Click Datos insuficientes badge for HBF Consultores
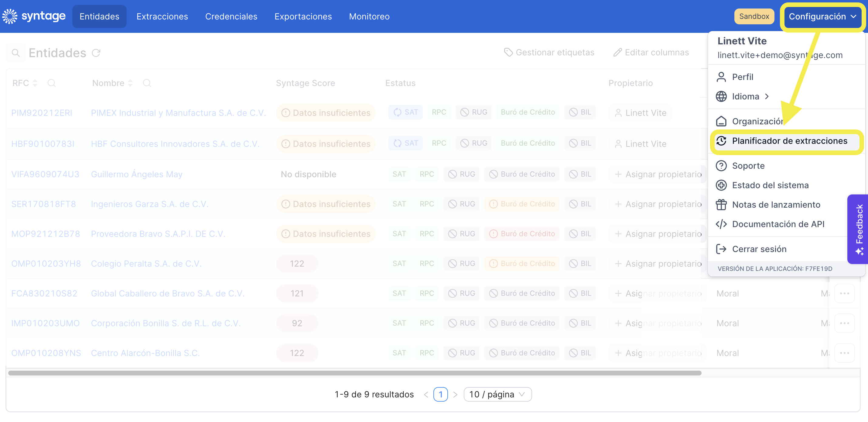 pos(326,144)
